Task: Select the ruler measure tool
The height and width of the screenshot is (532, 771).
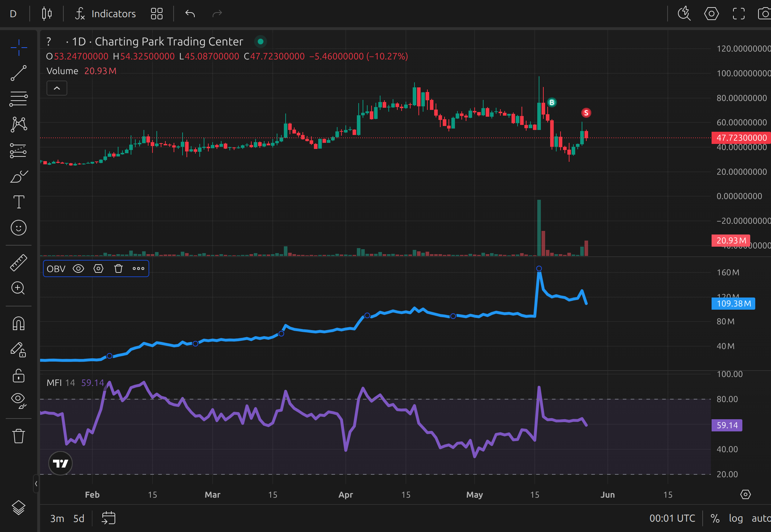Action: (19, 262)
